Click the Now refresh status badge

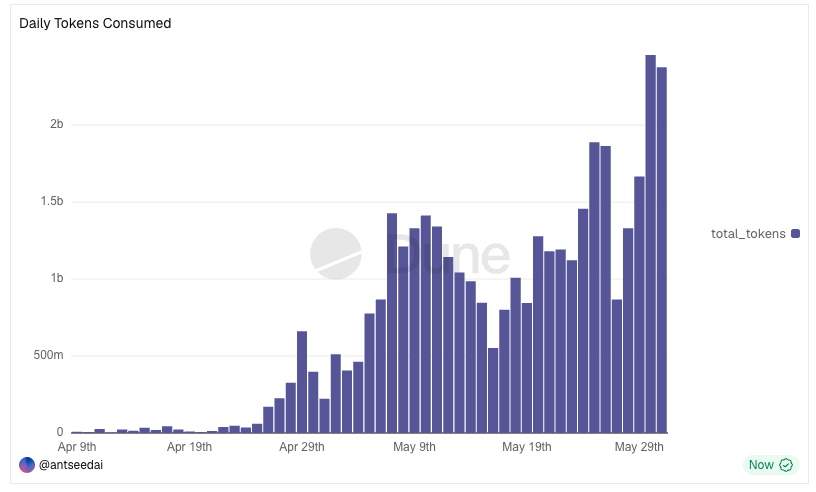tap(771, 465)
